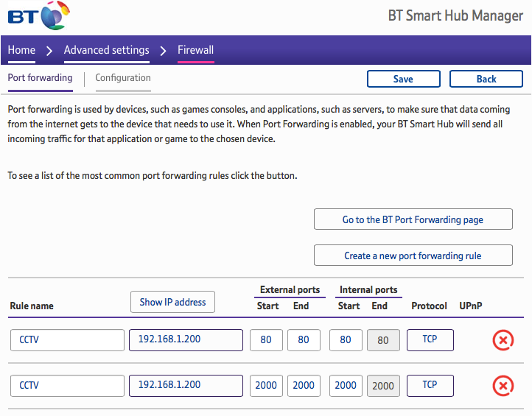Edit internal start port 80 field
532x416 pixels.
click(346, 340)
